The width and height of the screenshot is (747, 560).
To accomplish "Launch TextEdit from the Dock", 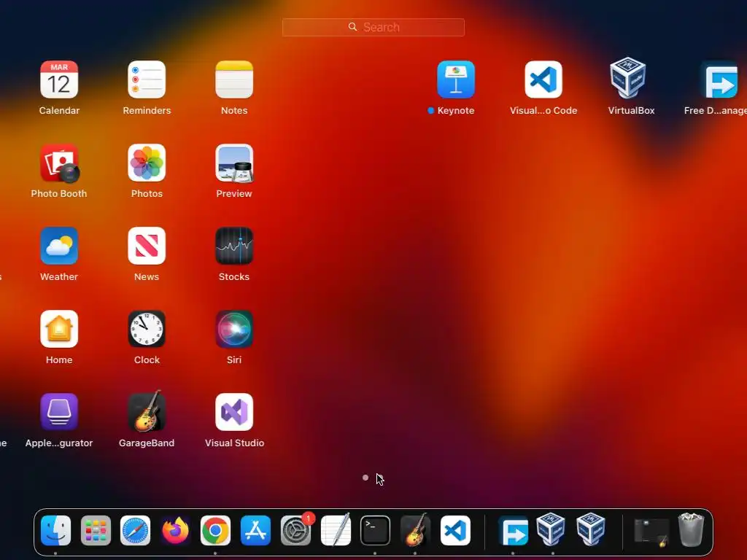I will (x=336, y=529).
